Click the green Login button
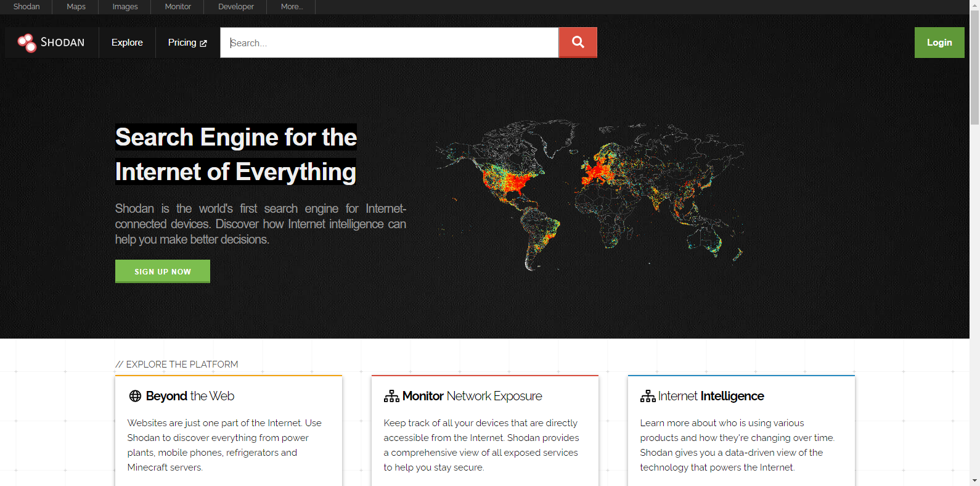 click(x=939, y=43)
